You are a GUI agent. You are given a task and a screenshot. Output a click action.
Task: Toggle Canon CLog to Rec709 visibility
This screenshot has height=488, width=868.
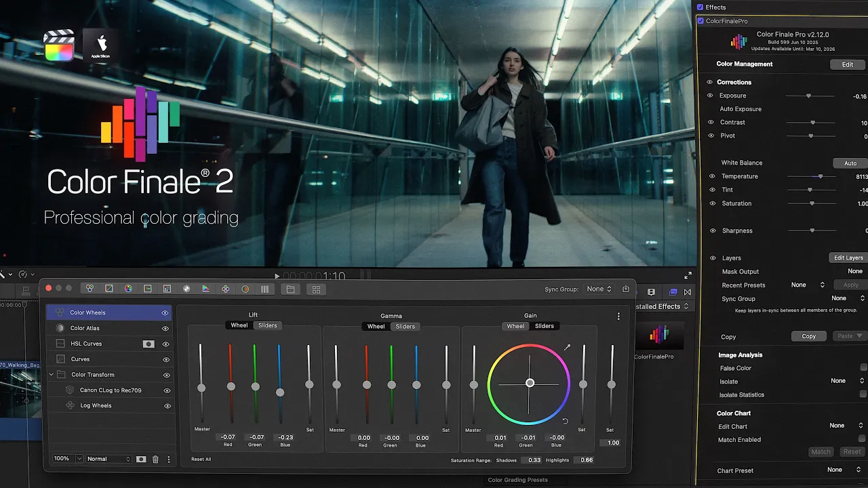167,390
